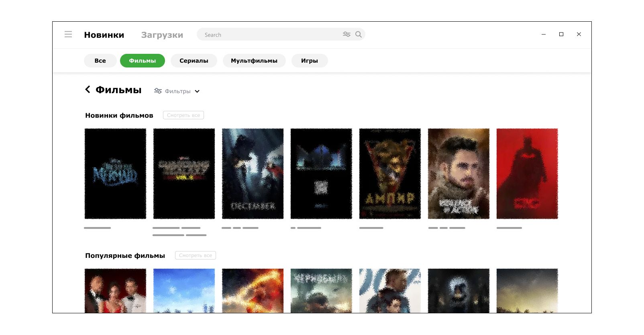644x335 pixels.
Task: Select the Мультфильмы category
Action: point(254,61)
